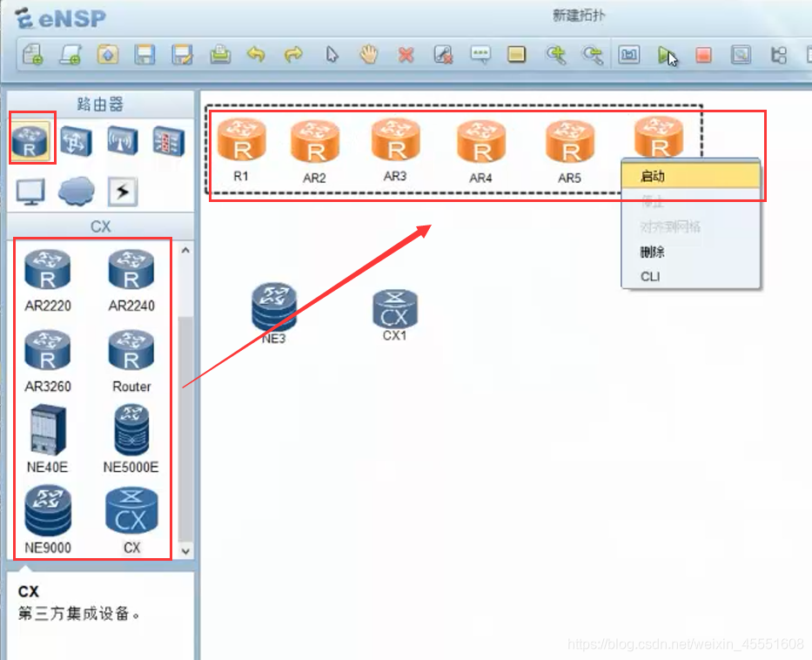Select the WLAN device category icon
The image size is (812, 660).
click(123, 141)
